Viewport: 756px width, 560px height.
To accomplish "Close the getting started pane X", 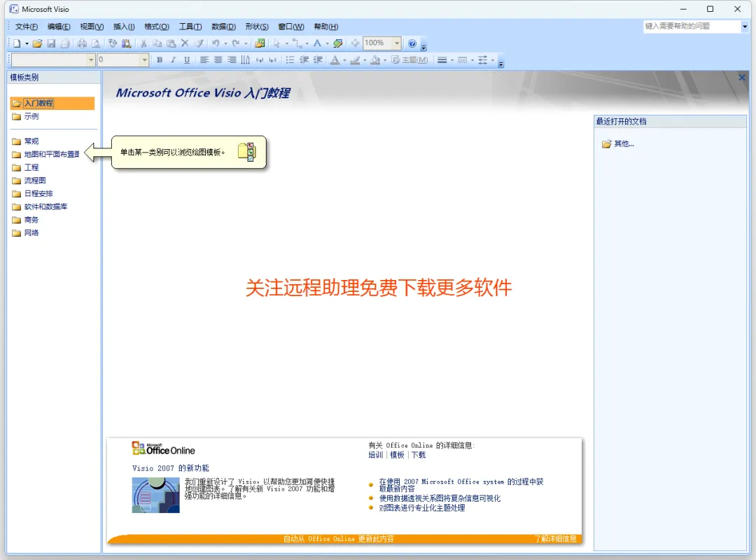I will click(741, 77).
